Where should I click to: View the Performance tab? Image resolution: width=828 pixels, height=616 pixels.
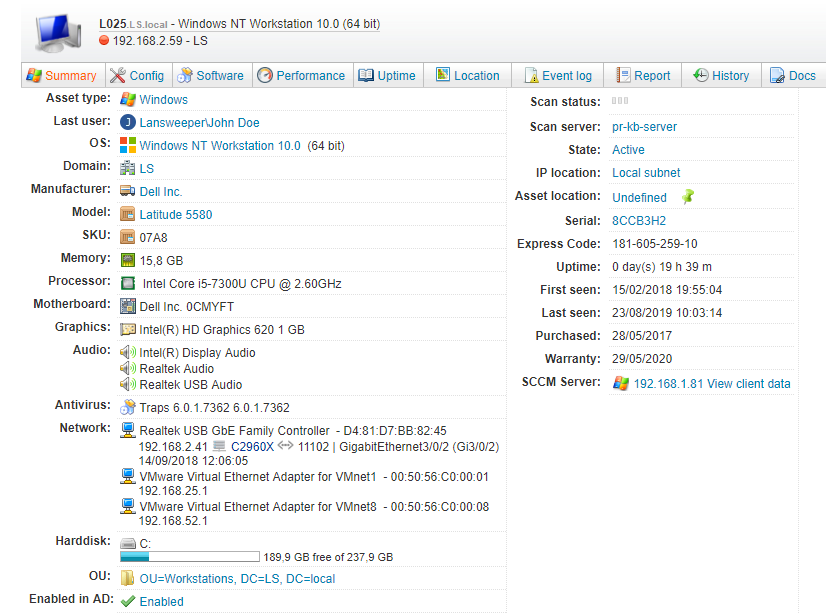(x=302, y=75)
